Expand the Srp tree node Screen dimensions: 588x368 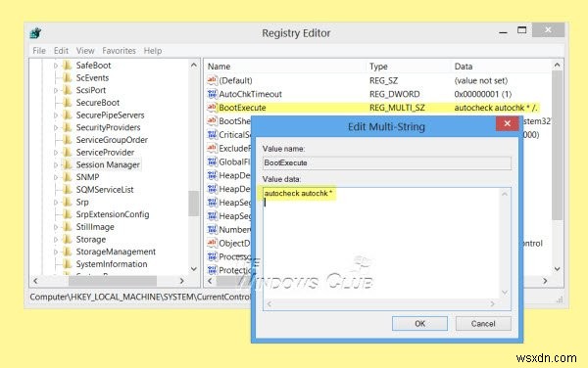[x=56, y=203]
